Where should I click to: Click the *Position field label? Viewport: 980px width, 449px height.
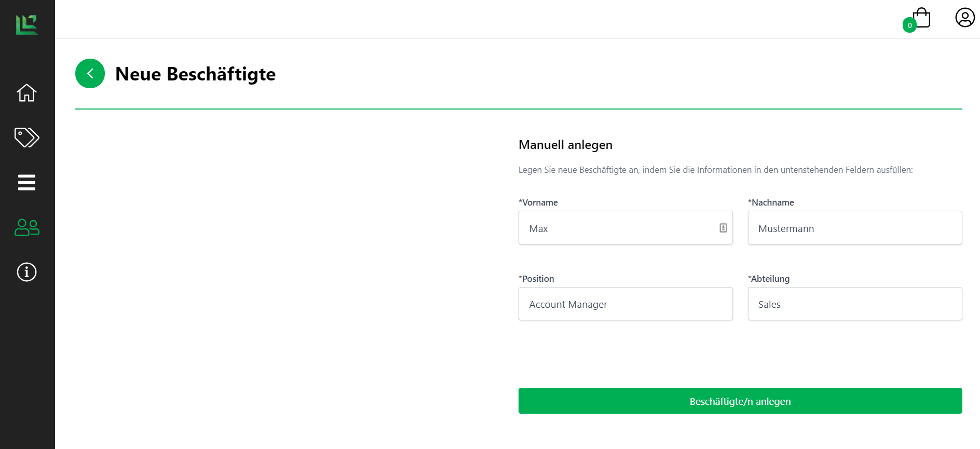[x=536, y=279]
